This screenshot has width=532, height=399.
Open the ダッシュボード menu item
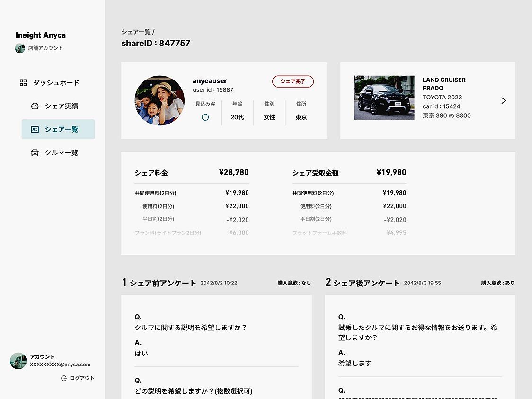point(56,83)
